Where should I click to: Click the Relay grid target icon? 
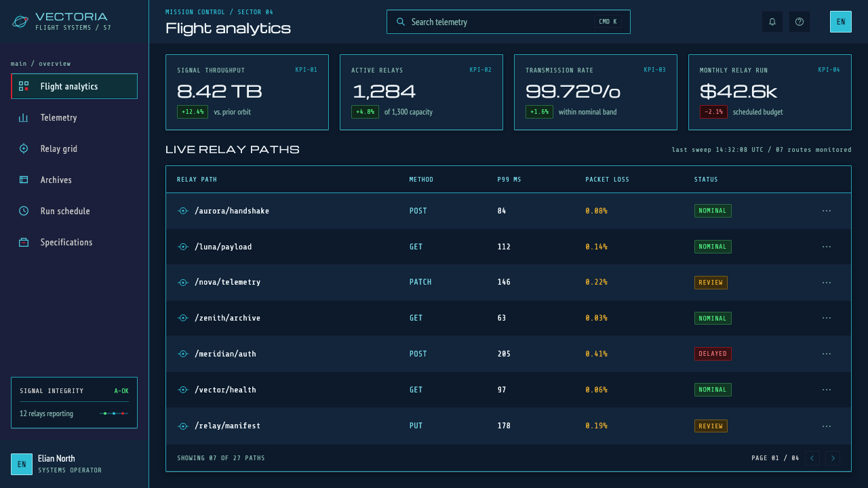[x=24, y=148]
